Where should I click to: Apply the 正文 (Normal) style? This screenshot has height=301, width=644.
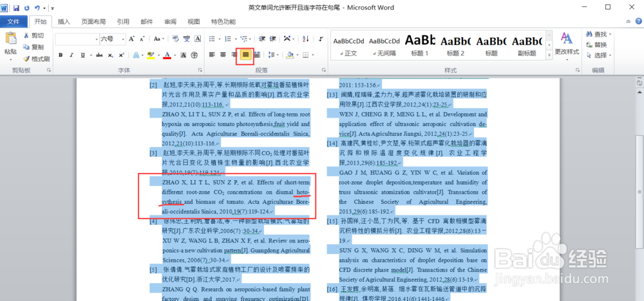(348, 46)
